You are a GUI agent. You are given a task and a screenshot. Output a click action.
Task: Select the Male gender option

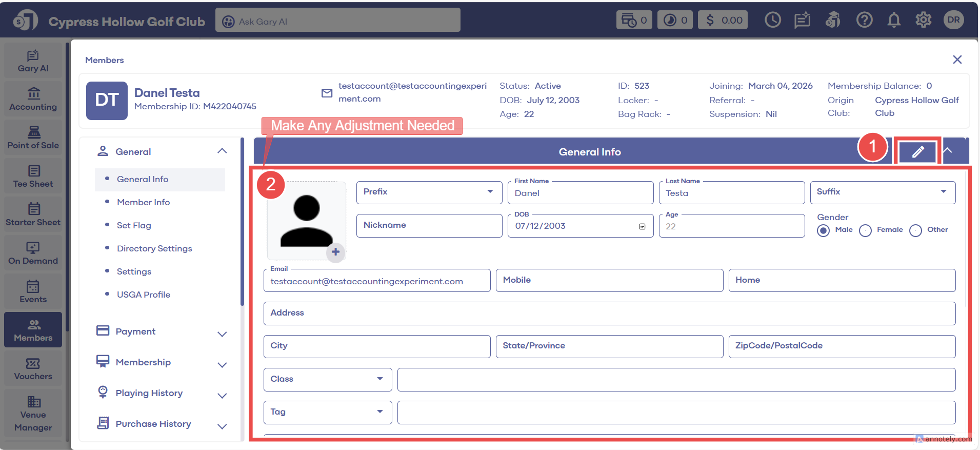pos(824,230)
